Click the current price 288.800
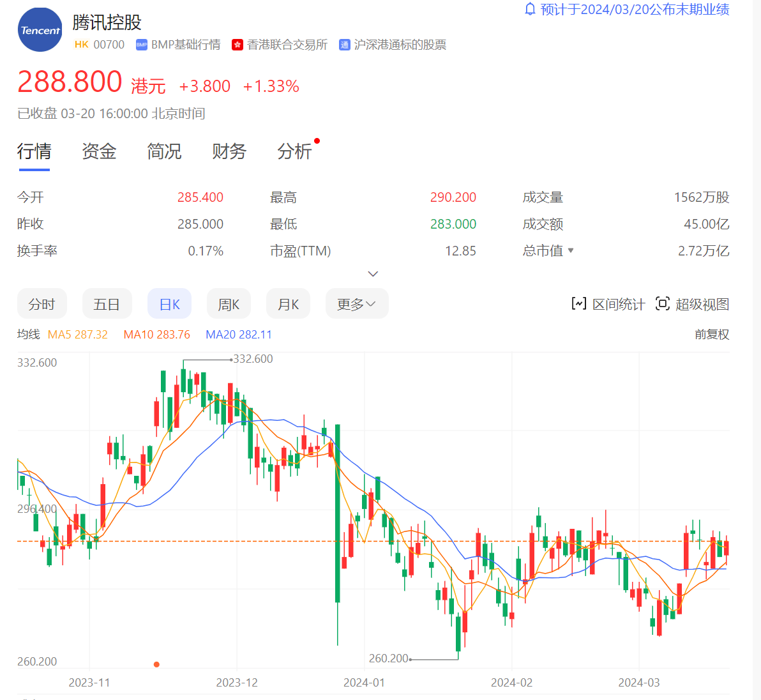The width and height of the screenshot is (761, 700). click(70, 82)
